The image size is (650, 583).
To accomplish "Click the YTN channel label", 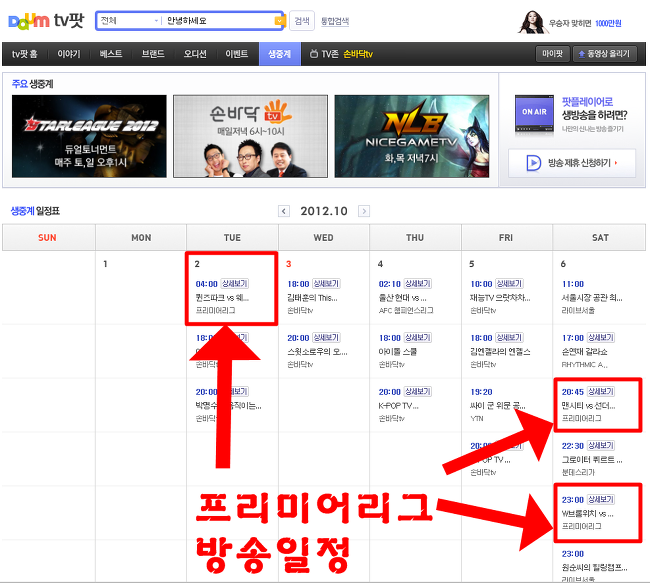I will 477,418.
